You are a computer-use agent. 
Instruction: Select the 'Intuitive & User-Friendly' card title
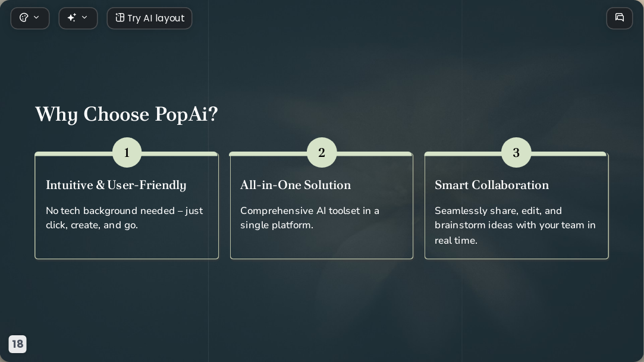click(116, 185)
